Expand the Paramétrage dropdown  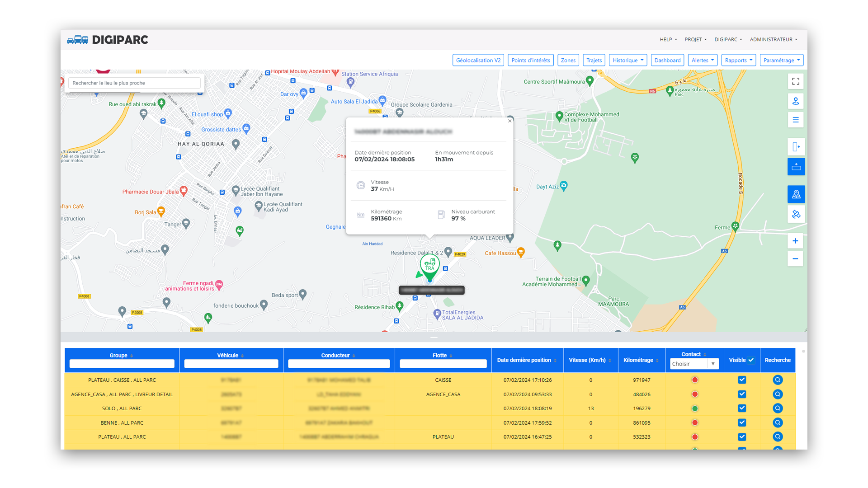[782, 61]
